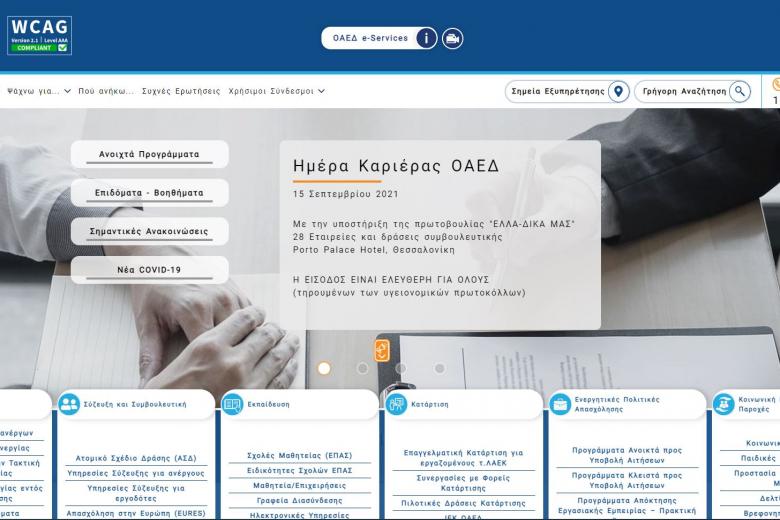Click the video camera icon in header
Image resolution: width=780 pixels, height=520 pixels.
click(452, 39)
